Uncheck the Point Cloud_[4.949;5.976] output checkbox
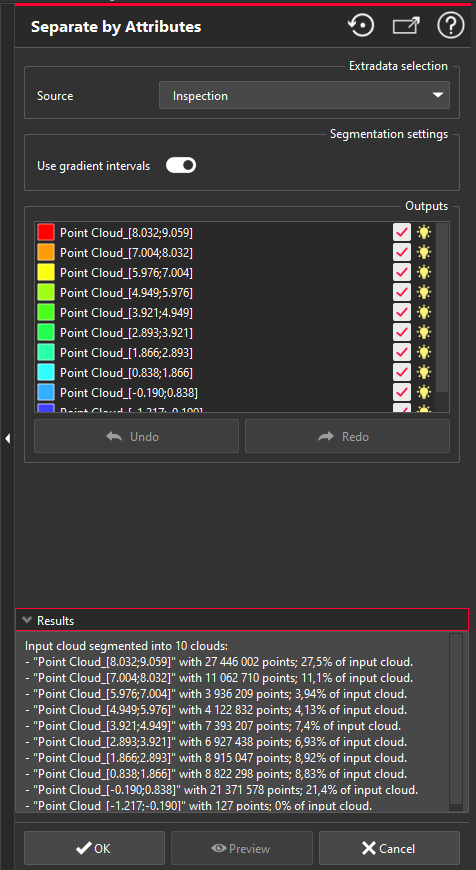 pyautogui.click(x=402, y=292)
